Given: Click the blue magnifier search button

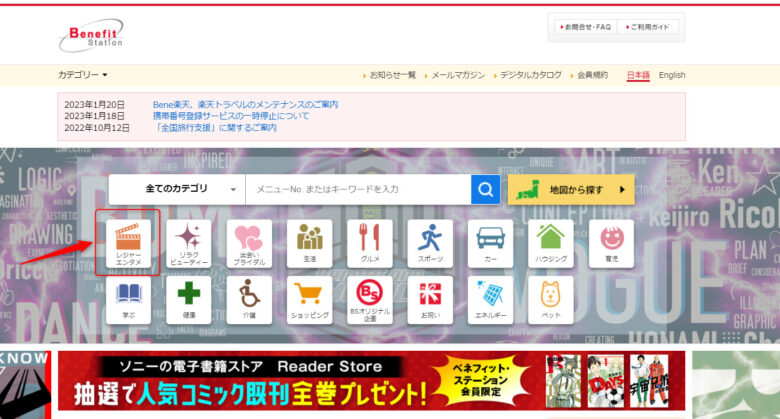Looking at the screenshot, I should click(486, 189).
